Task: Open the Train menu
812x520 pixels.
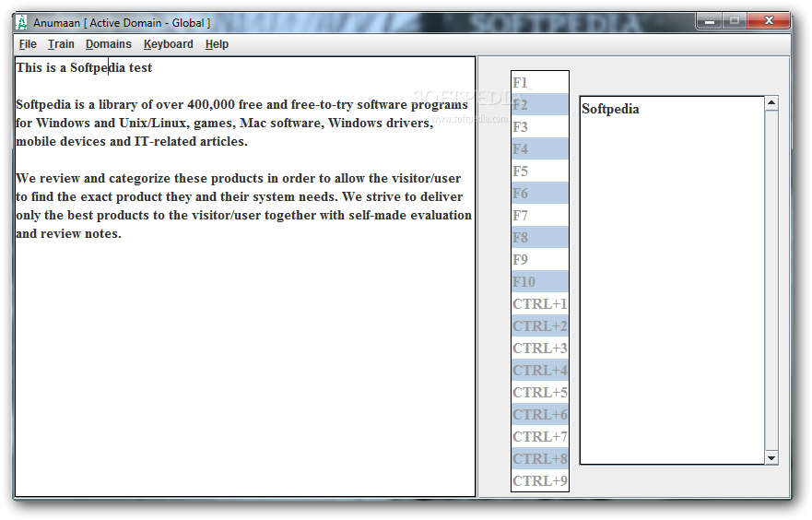Action: click(61, 44)
